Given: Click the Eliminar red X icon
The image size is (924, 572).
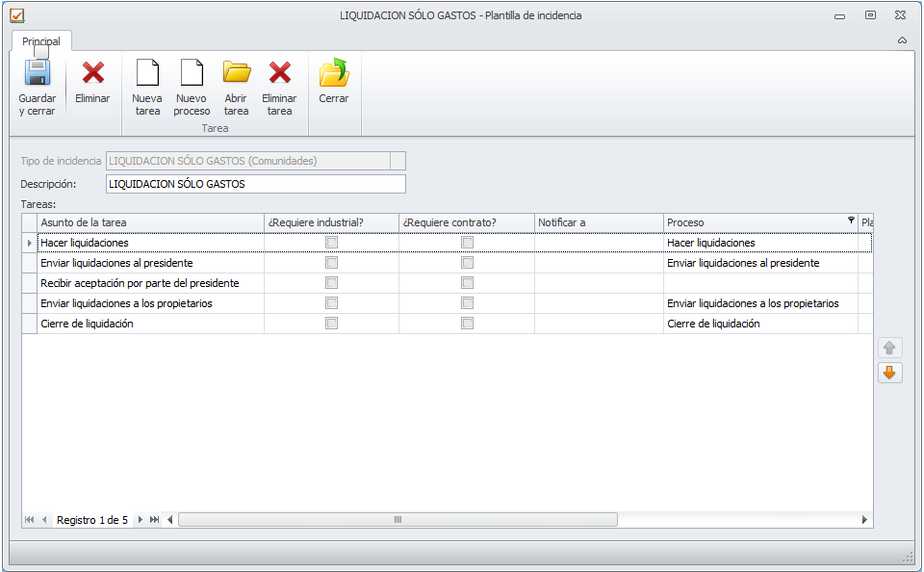Looking at the screenshot, I should coord(92,74).
